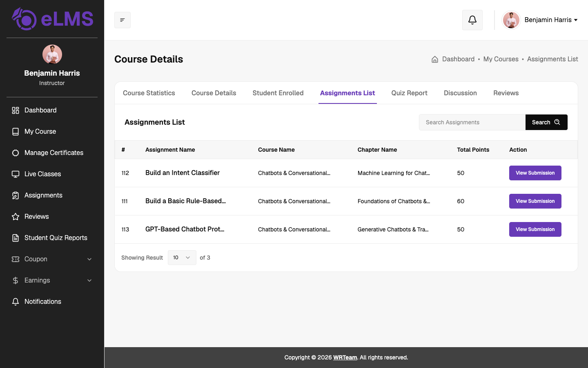Open the WRTeam link in the footer
This screenshot has height=368, width=588.
(345, 357)
